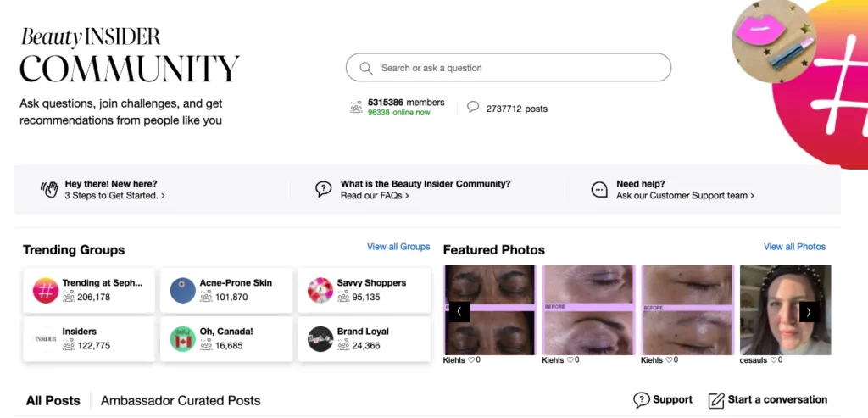
Task: Click the heart icon under second Kiehls photo
Action: tap(570, 359)
